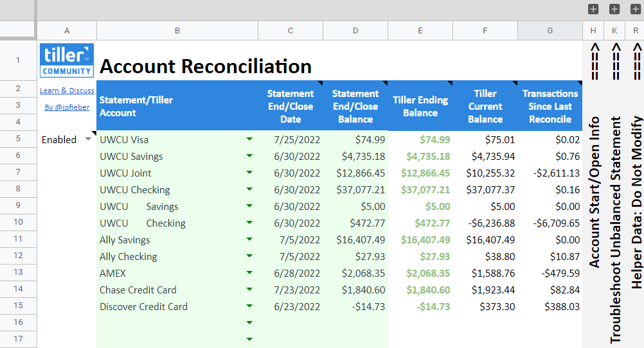Select column G header
Viewport: 644px width, 348px height.
pos(550,31)
